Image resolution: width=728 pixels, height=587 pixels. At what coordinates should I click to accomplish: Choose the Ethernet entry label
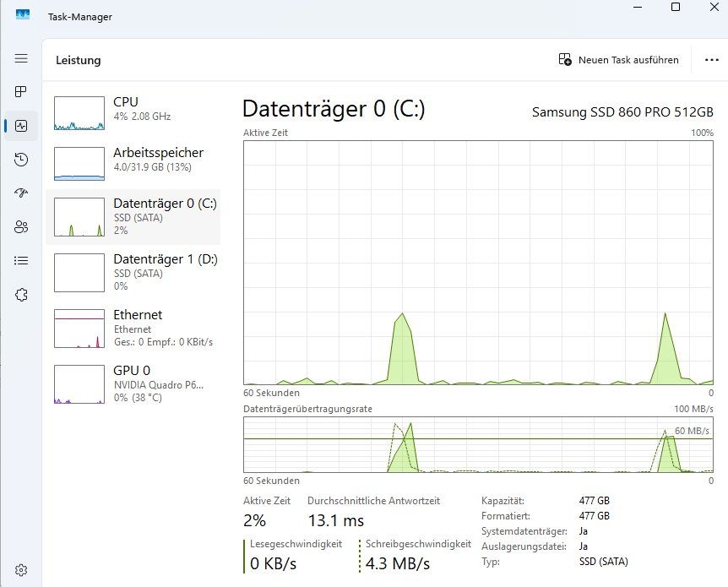[x=138, y=315]
